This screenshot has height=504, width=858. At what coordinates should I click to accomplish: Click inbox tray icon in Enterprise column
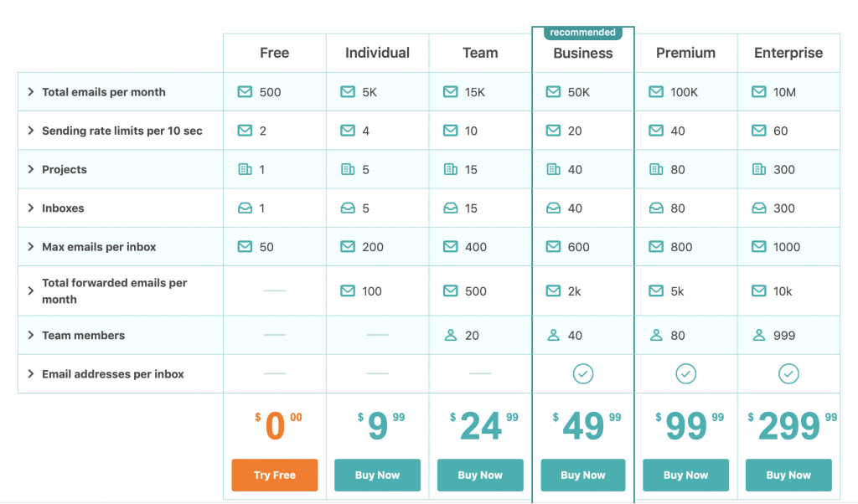pyautogui.click(x=759, y=208)
